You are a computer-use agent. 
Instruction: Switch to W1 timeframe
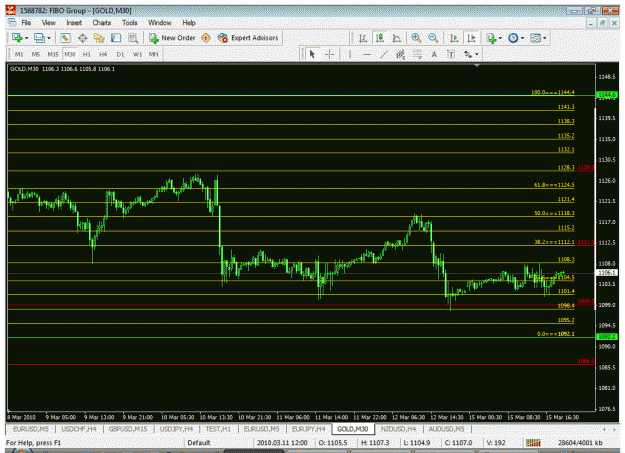tap(137, 54)
